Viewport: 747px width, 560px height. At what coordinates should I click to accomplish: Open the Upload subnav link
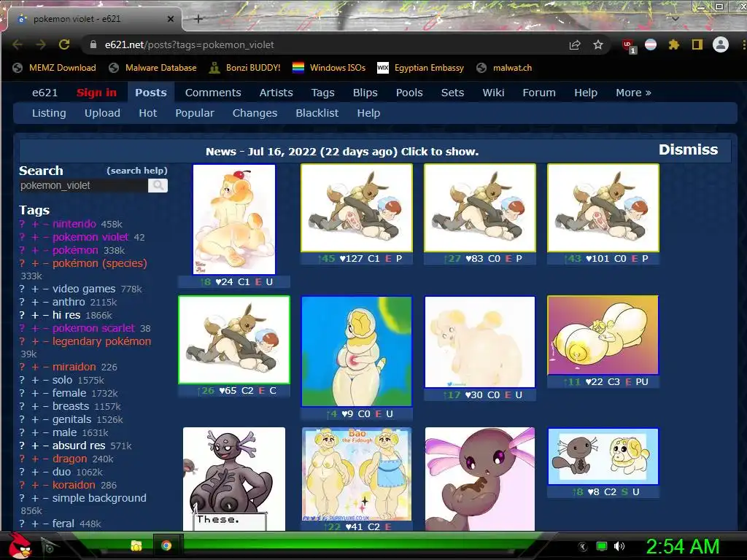tap(102, 113)
